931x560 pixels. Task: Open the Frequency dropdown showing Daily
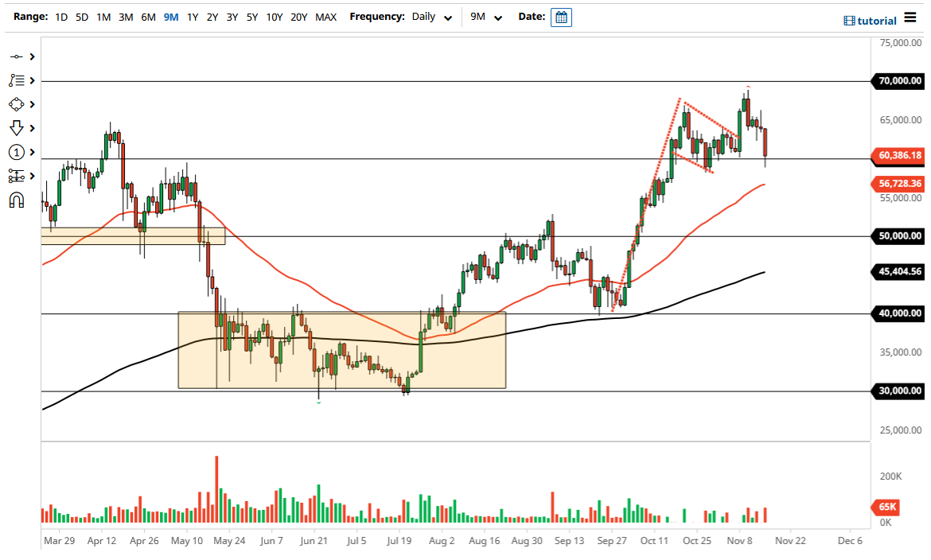[x=428, y=17]
